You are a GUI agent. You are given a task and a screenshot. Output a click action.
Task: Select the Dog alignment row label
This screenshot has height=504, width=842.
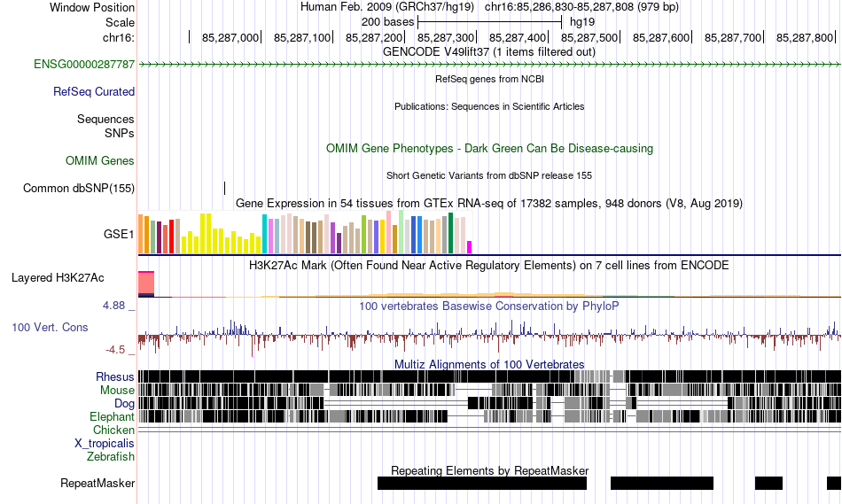[125, 404]
